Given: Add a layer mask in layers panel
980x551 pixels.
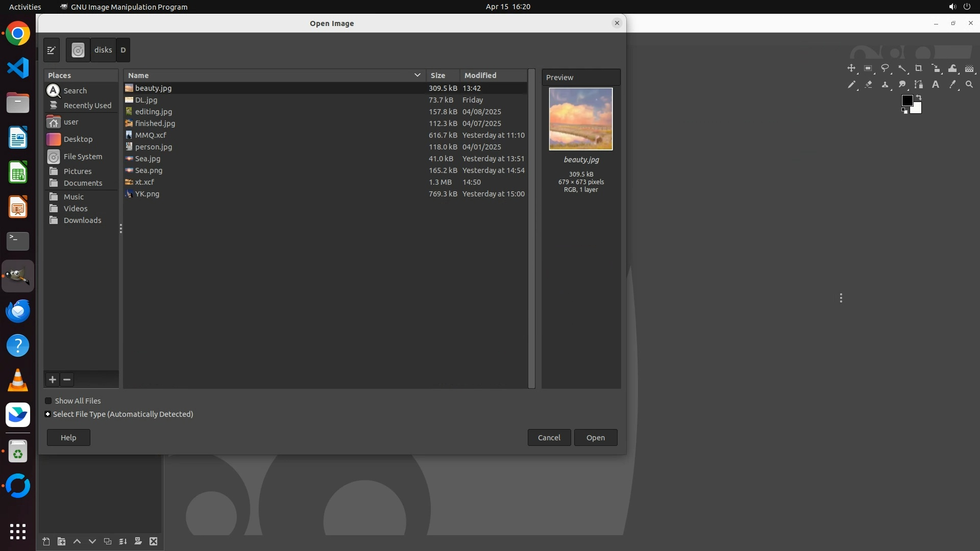Looking at the screenshot, I should 138,541.
